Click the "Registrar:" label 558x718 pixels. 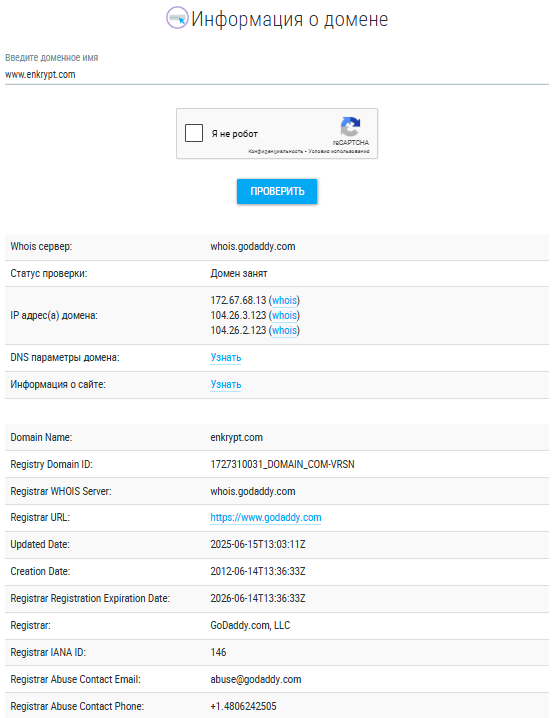pos(31,626)
